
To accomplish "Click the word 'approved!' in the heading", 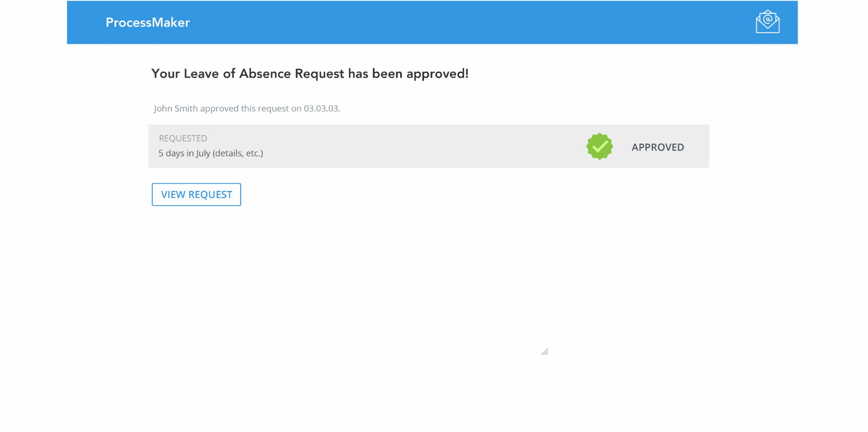I will pos(437,74).
